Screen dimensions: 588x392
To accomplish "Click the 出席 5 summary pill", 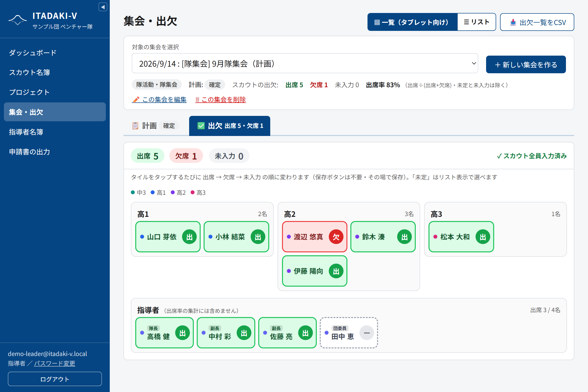I will [147, 156].
